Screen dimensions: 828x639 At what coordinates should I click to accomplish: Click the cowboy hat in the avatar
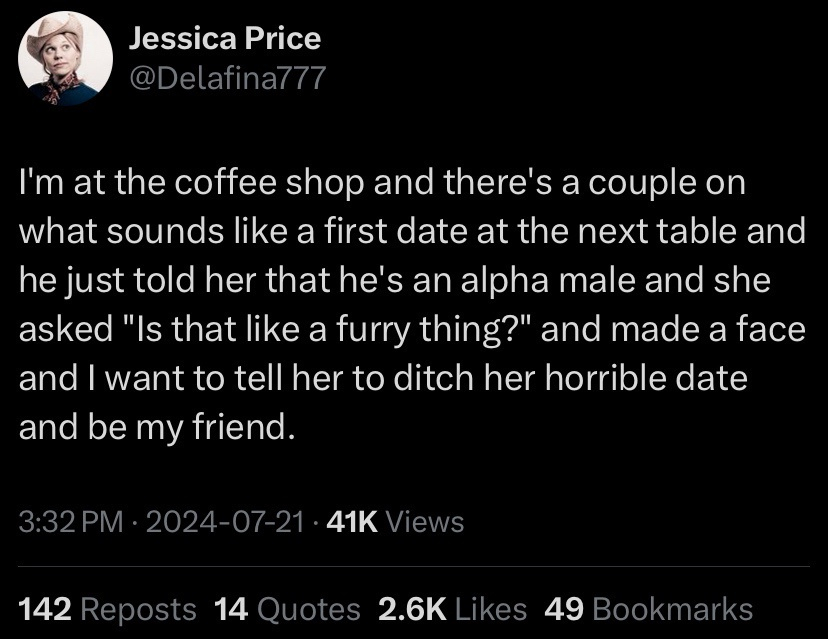pos(60,32)
